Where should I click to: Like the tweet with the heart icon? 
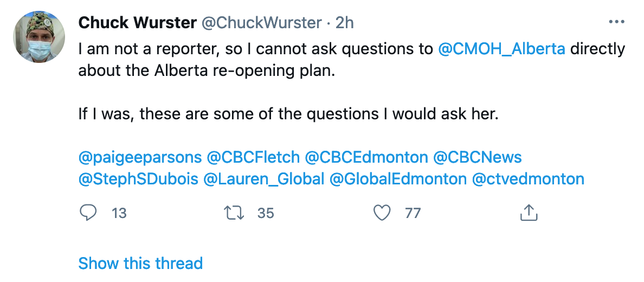coord(383,213)
